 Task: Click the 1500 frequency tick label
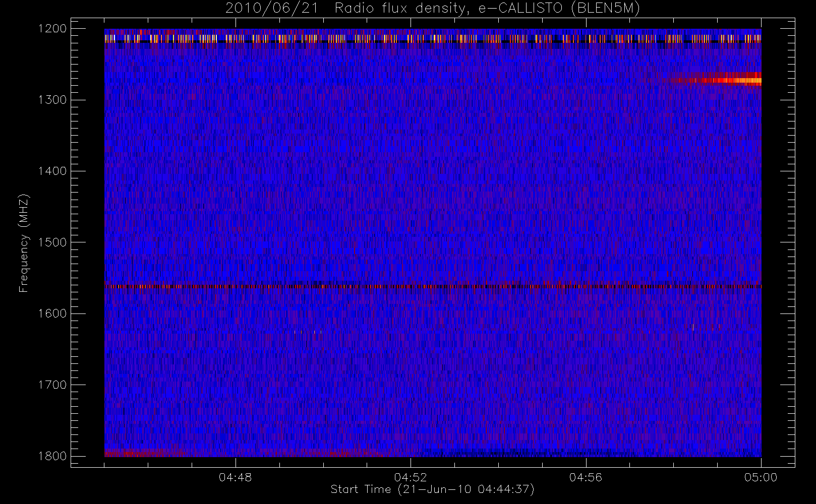(x=52, y=242)
